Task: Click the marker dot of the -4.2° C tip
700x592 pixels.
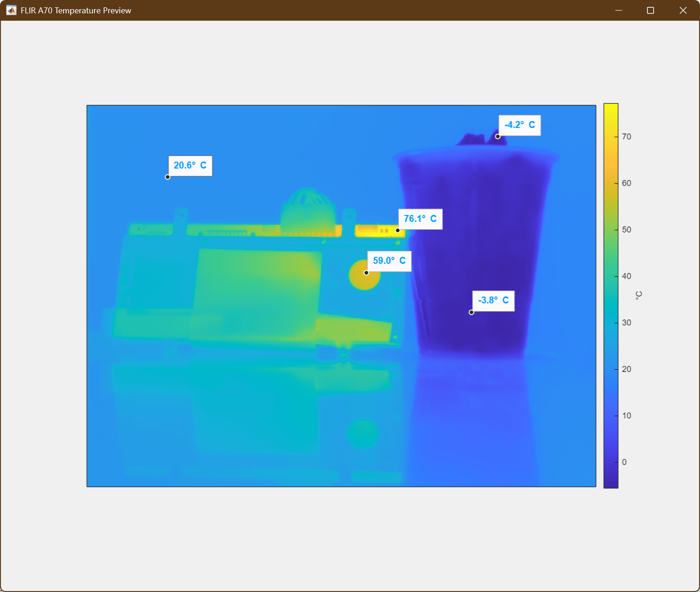Action: click(x=498, y=136)
